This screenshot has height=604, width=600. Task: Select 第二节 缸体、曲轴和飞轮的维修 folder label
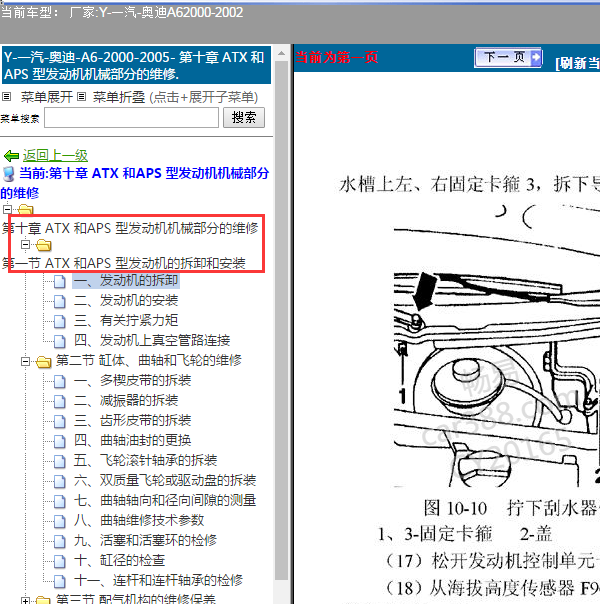[149, 361]
